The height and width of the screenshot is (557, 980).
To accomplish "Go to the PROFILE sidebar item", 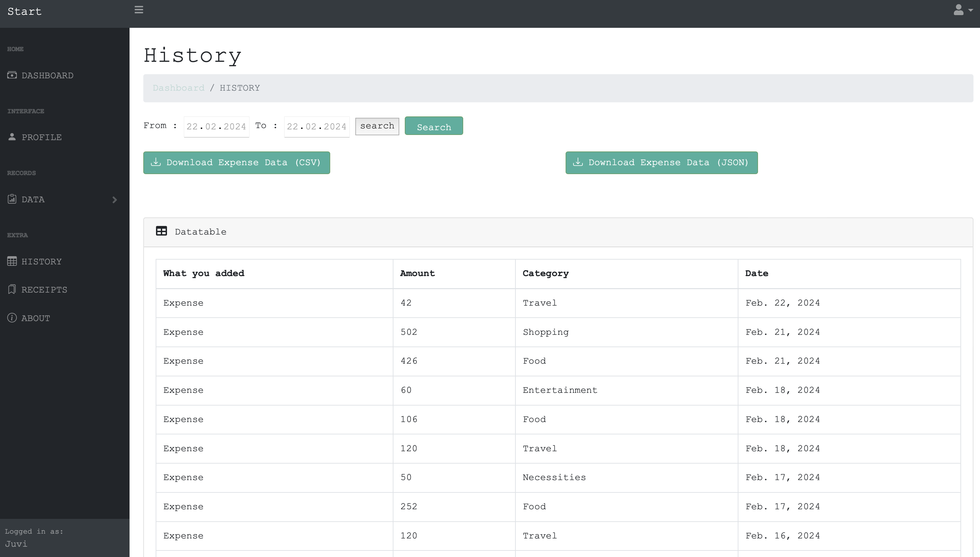I will pyautogui.click(x=41, y=137).
